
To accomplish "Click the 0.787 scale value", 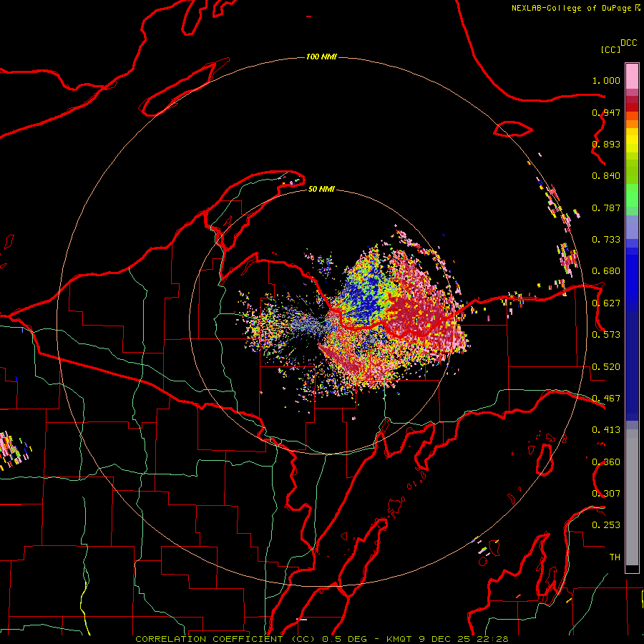I will (x=606, y=208).
